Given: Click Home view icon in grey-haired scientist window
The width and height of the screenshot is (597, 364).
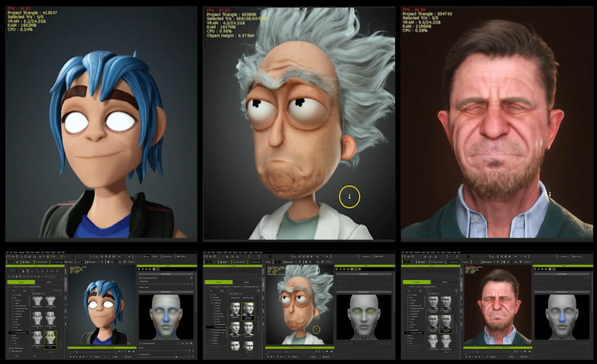Looking at the screenshot, I should pos(295,257).
